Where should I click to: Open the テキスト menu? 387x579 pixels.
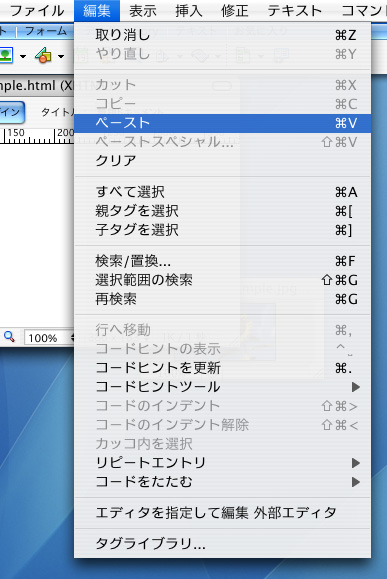point(294,11)
